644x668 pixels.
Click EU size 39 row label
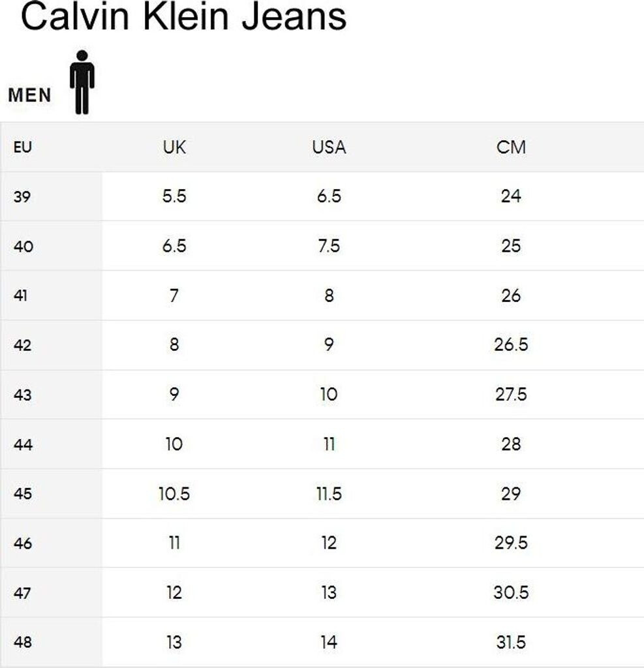coord(22,196)
